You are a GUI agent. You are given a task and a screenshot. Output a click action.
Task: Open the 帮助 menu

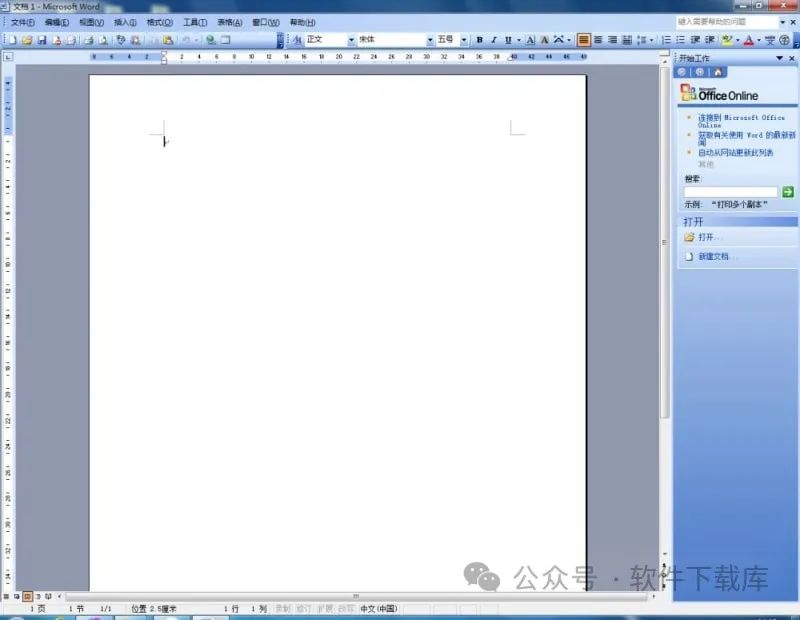303,22
